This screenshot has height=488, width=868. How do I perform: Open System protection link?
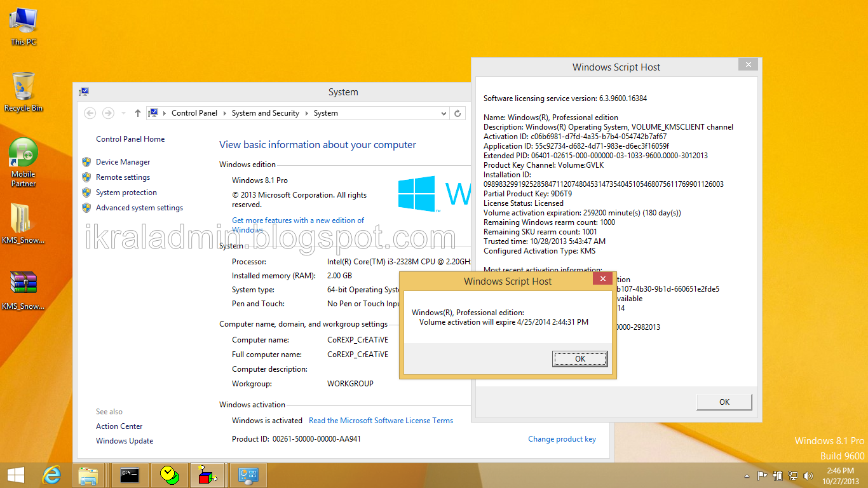tap(126, 193)
